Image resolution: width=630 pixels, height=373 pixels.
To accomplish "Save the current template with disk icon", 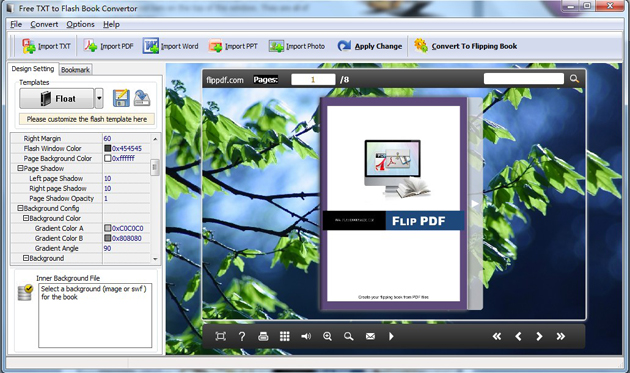I will (x=121, y=98).
